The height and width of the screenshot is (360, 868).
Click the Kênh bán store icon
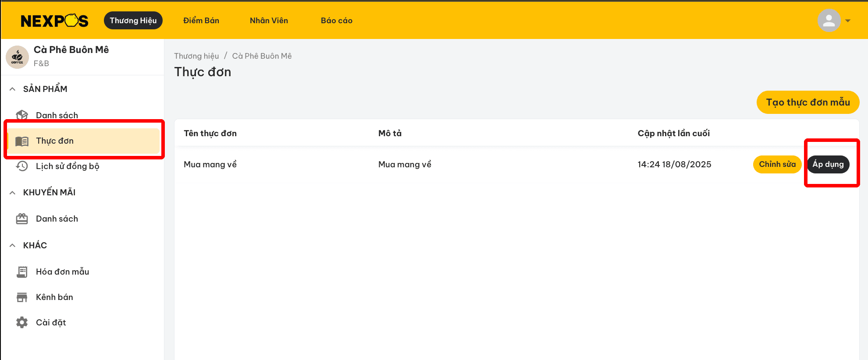click(22, 297)
